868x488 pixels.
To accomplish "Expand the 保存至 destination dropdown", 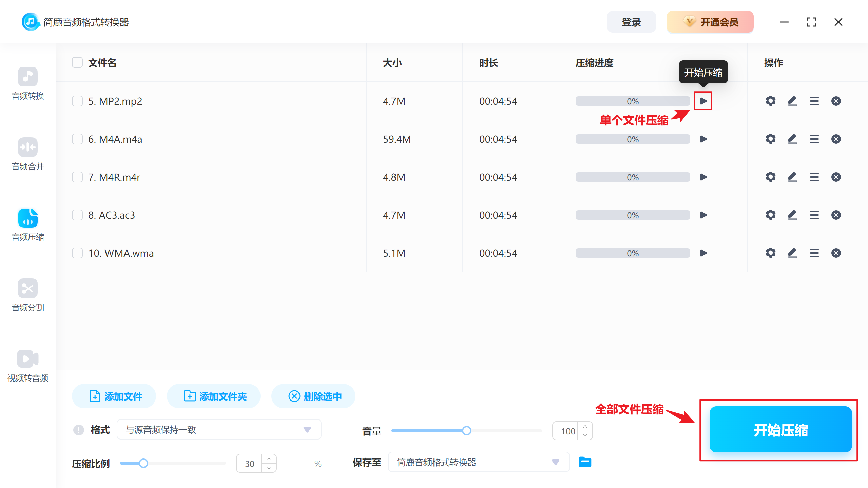I will pyautogui.click(x=555, y=462).
